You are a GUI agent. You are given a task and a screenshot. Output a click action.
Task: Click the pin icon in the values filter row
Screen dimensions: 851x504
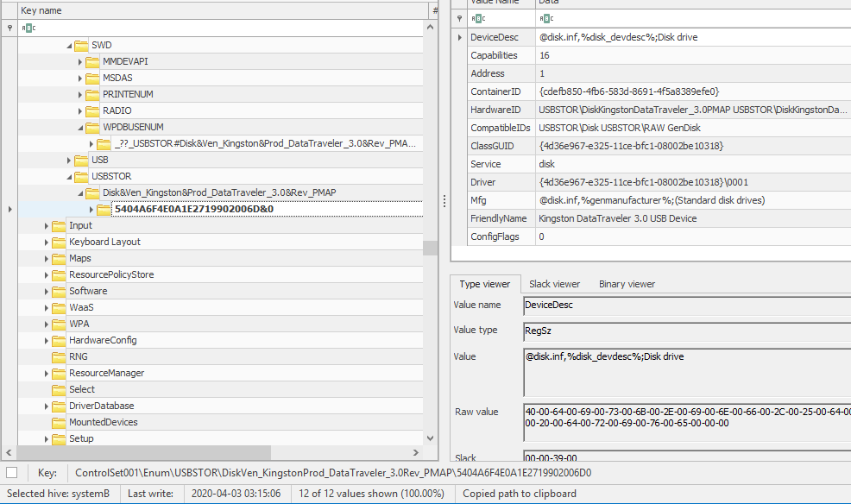coord(459,18)
